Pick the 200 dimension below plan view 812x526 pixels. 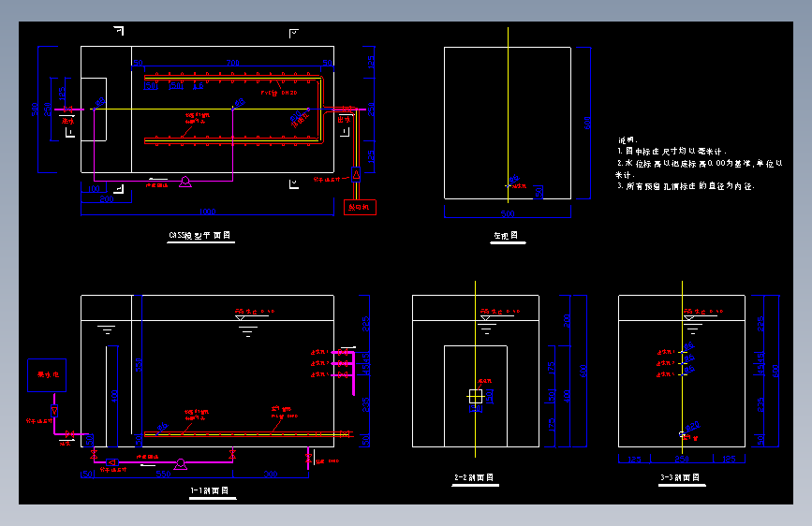coord(107,198)
